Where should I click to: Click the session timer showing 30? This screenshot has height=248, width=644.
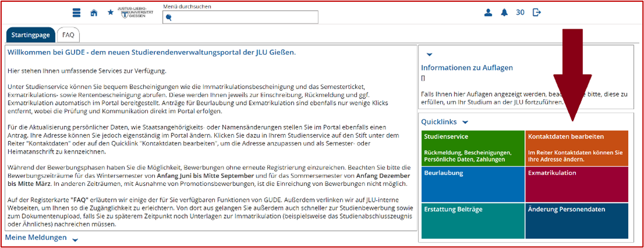(520, 12)
